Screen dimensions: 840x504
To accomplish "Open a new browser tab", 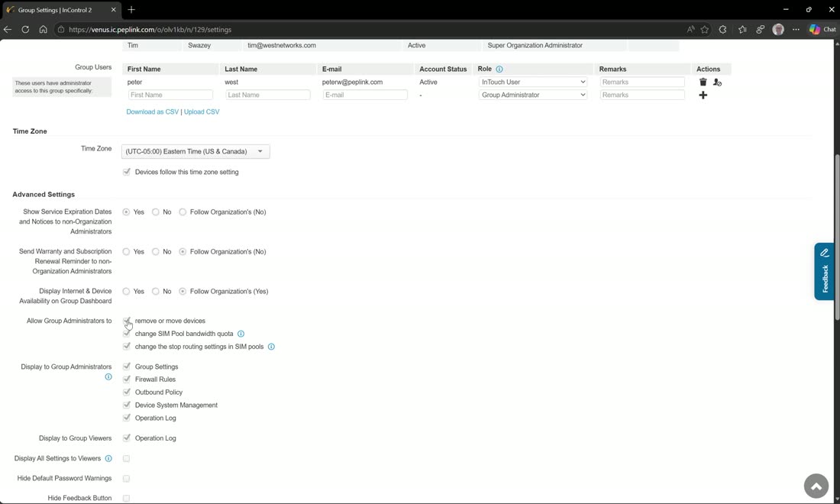I will click(131, 10).
